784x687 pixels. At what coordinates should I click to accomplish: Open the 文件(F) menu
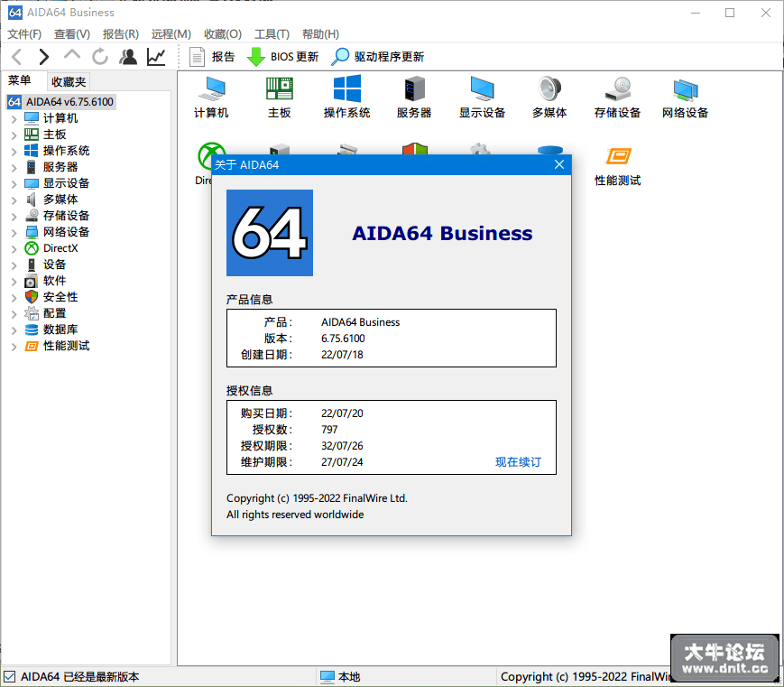(x=24, y=34)
